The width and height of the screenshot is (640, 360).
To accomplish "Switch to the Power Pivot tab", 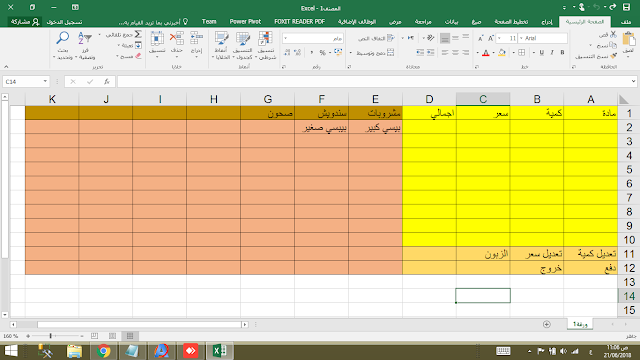I will 245,22.
